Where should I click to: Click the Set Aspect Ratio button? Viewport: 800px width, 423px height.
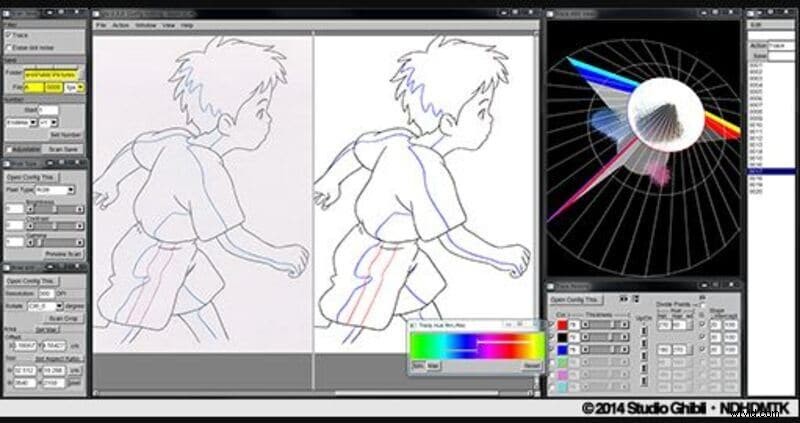click(x=59, y=359)
